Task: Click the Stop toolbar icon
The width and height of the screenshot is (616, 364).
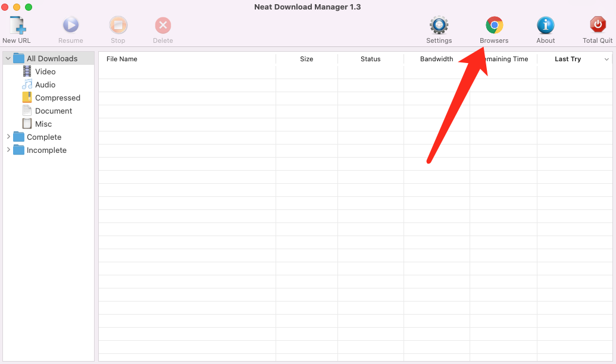Action: [x=118, y=25]
